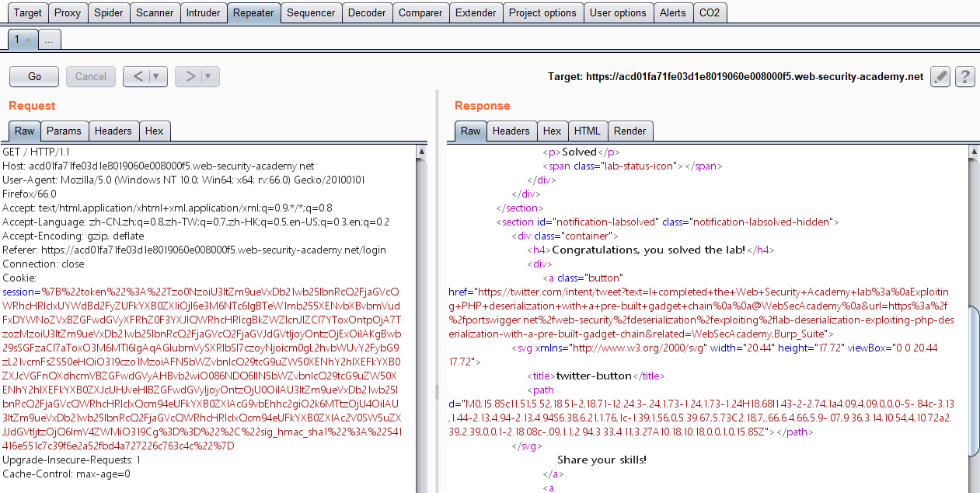The height and width of the screenshot is (493, 980).
Task: Close Repeater tab 1 with the x
Action: [28, 40]
